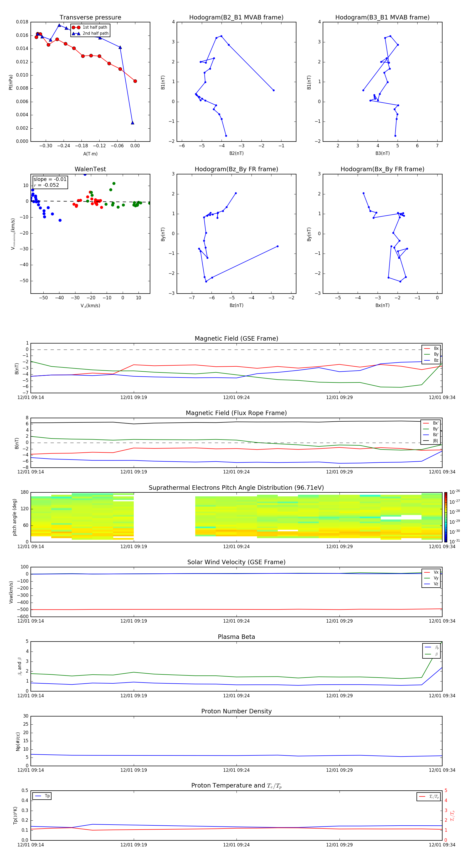Click the "B2(nT)" x-axis label
This screenshot has width=473, height=868.
coord(236,153)
